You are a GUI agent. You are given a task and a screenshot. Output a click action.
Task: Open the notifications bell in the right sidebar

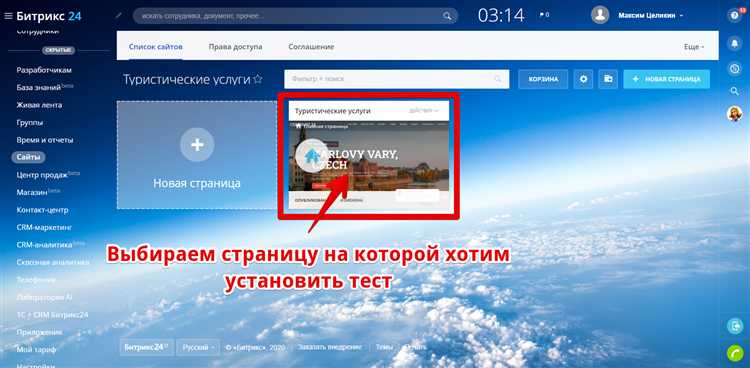pos(735,44)
